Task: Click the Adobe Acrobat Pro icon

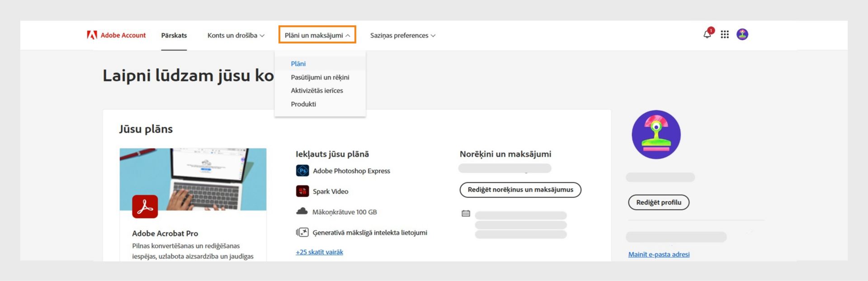Action: 145,206
